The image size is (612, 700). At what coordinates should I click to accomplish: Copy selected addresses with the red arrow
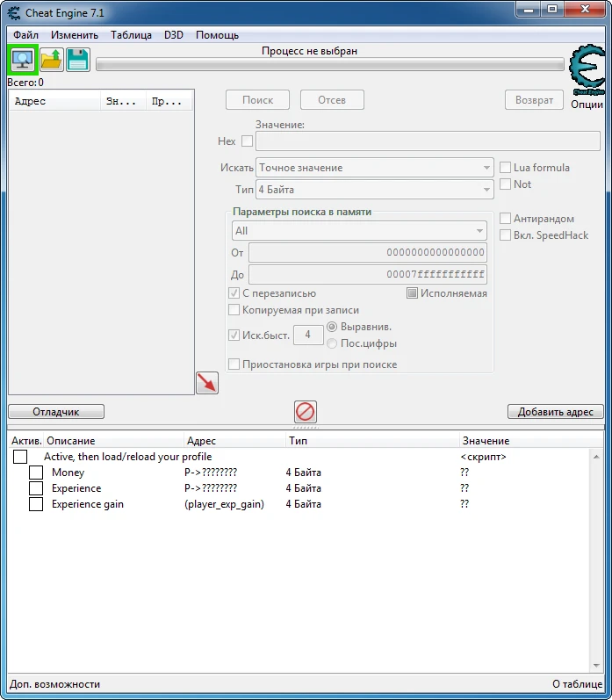[x=207, y=383]
